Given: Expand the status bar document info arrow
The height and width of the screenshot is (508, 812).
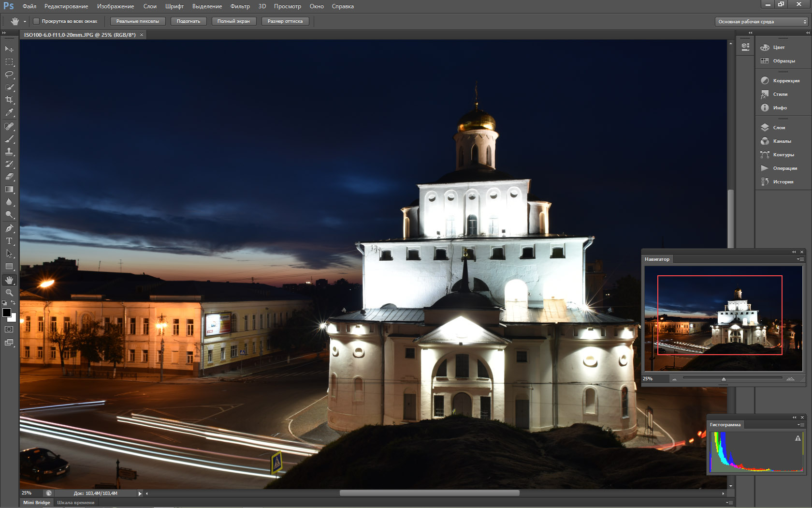Looking at the screenshot, I should pyautogui.click(x=140, y=493).
